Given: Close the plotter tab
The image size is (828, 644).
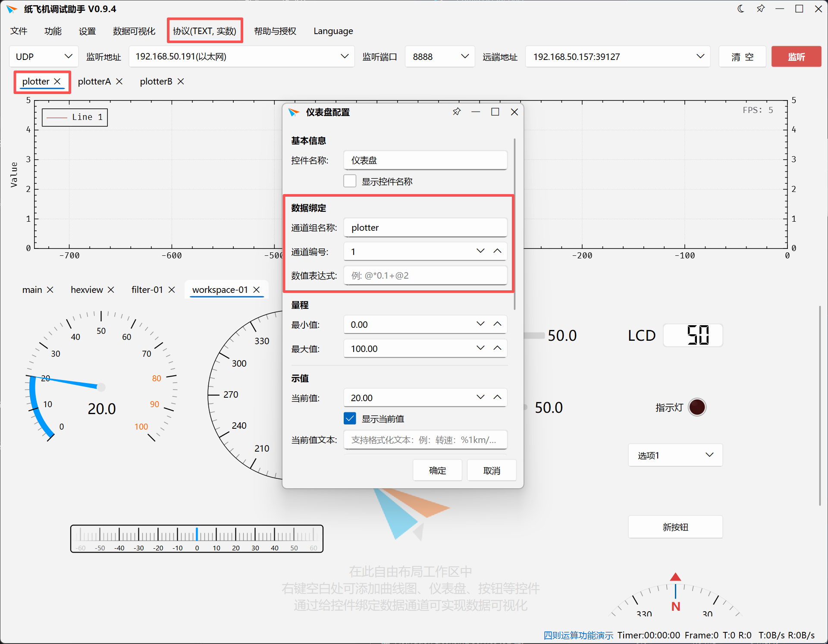Looking at the screenshot, I should [x=57, y=81].
